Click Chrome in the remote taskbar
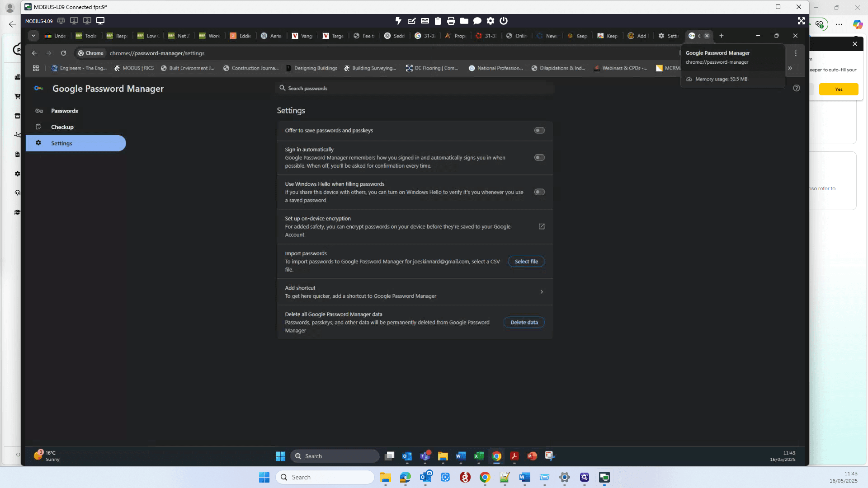This screenshot has width=868, height=488. point(496,456)
